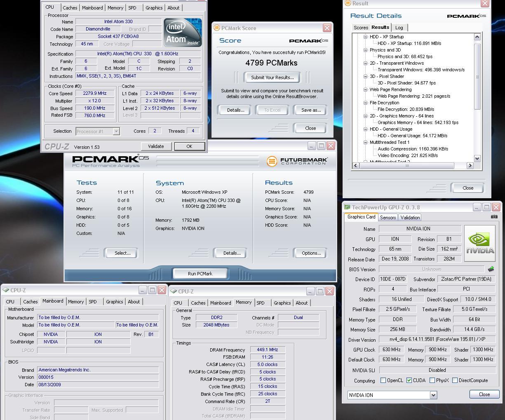Click Submit Your Results button

tap(272, 77)
